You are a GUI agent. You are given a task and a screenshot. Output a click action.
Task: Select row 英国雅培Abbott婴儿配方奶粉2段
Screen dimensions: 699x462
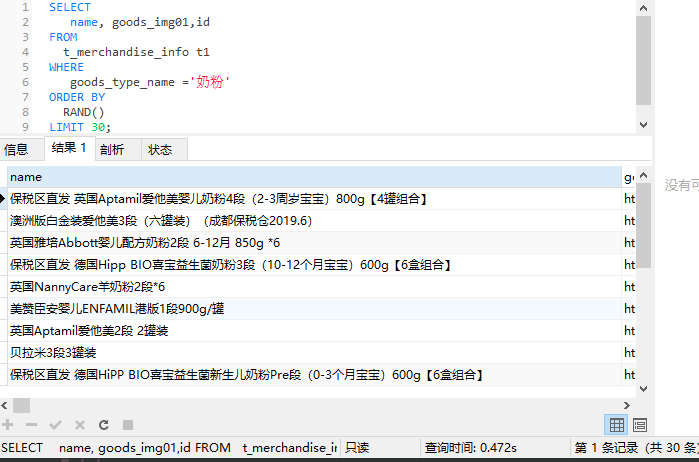(x=314, y=243)
